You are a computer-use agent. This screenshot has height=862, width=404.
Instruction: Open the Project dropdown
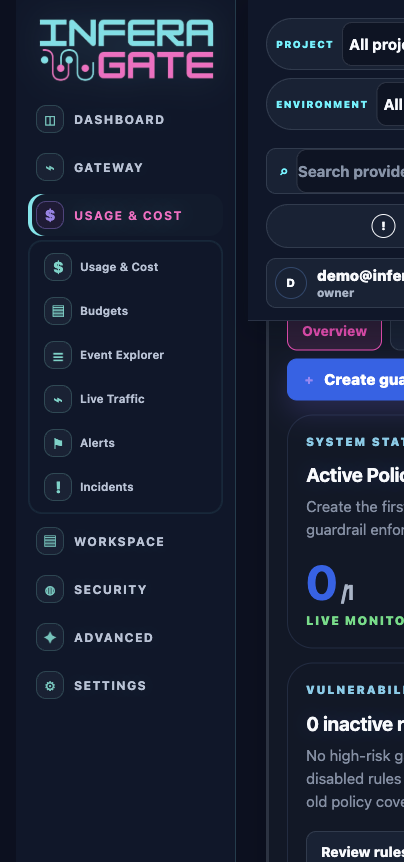(373, 44)
